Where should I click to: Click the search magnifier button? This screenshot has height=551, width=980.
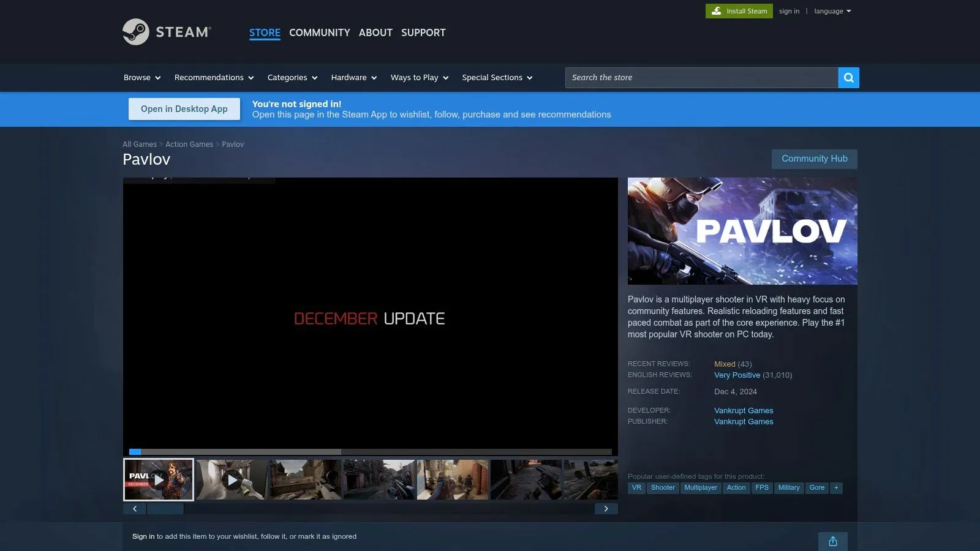point(848,78)
